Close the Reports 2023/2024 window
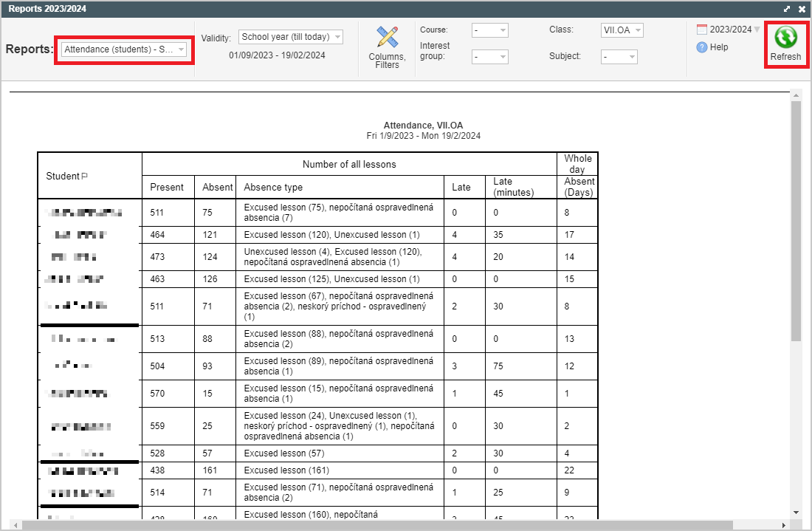This screenshot has height=531, width=812. click(802, 9)
